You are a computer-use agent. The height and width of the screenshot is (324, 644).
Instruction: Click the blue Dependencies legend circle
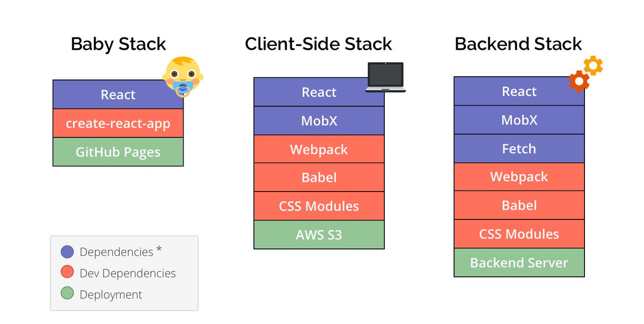tap(67, 252)
